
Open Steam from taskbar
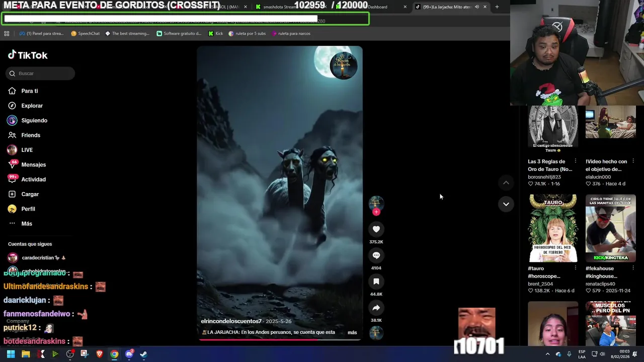[x=143, y=354]
